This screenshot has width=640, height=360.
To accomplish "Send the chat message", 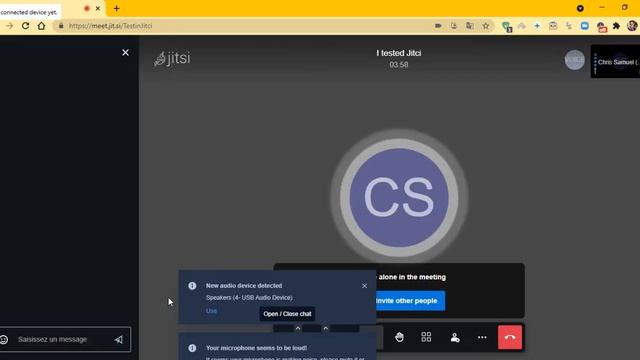I will coord(119,339).
